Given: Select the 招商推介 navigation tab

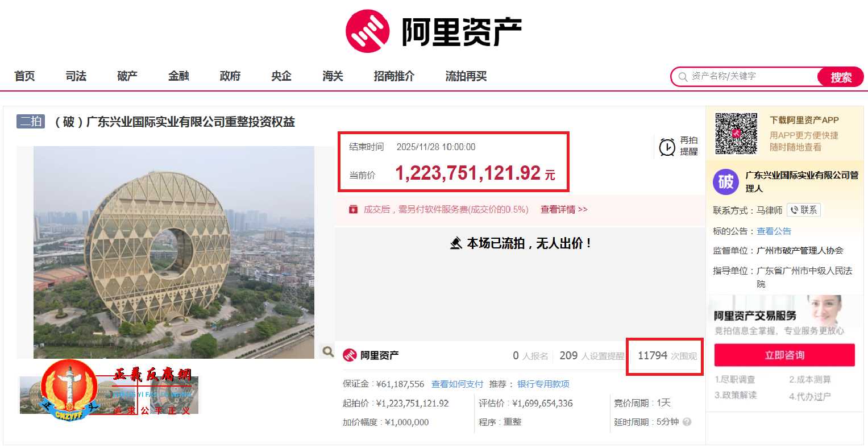Looking at the screenshot, I should click(394, 76).
